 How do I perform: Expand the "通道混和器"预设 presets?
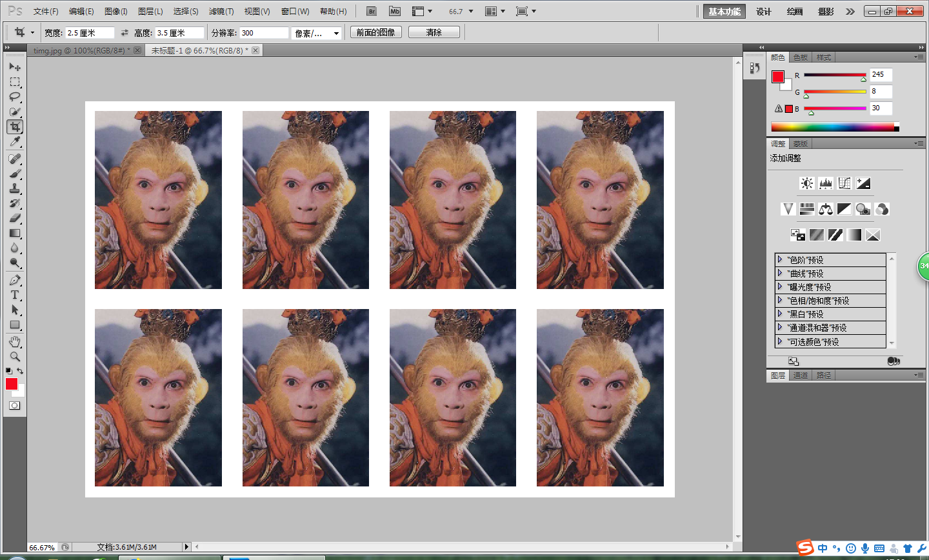(x=779, y=328)
